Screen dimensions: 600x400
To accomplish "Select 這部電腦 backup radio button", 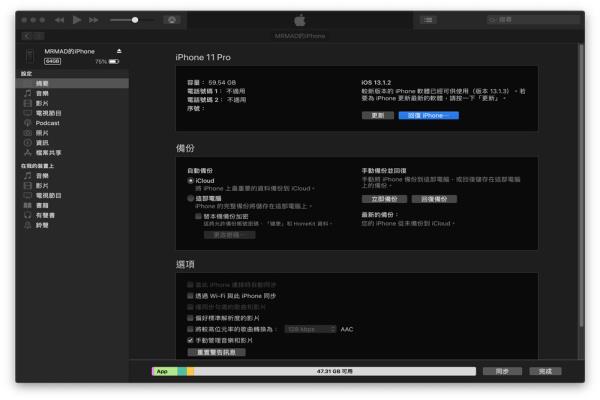I will tap(190, 198).
